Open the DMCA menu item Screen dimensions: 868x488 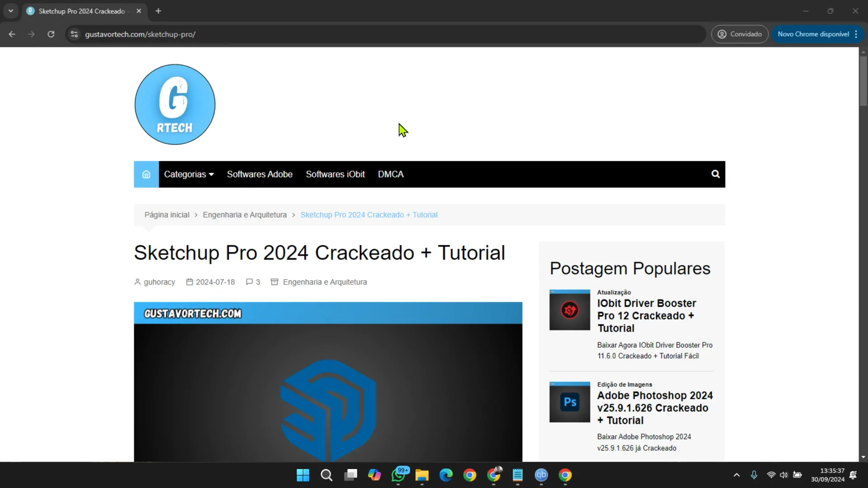tap(391, 174)
